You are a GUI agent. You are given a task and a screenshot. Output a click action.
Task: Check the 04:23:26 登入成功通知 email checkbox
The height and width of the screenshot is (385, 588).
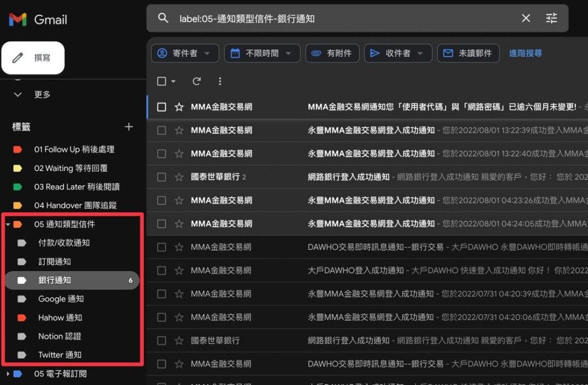161,200
